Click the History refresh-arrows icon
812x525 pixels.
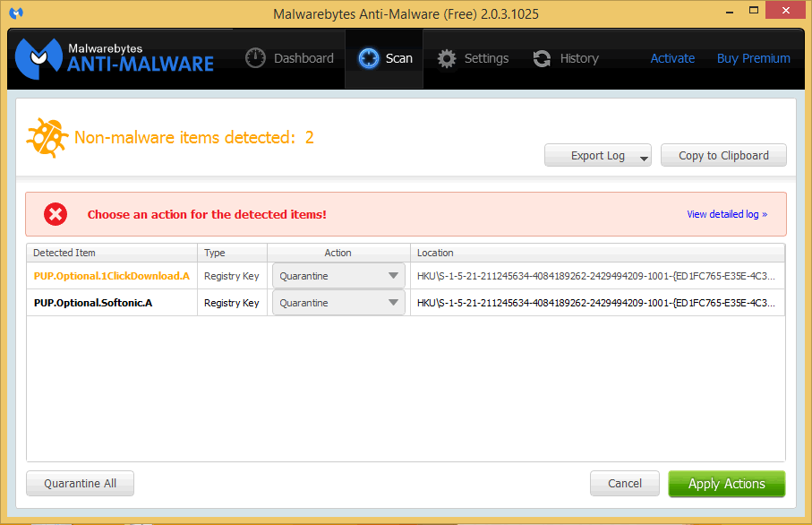pyautogui.click(x=542, y=58)
